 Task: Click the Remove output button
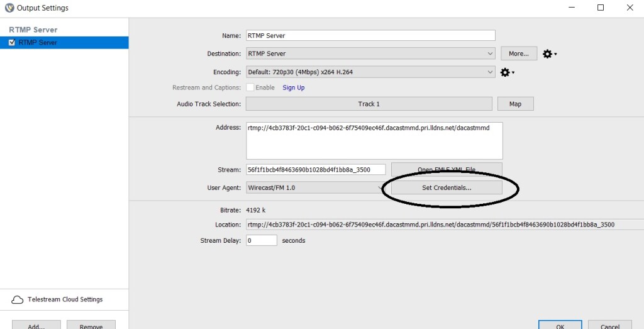91,325
